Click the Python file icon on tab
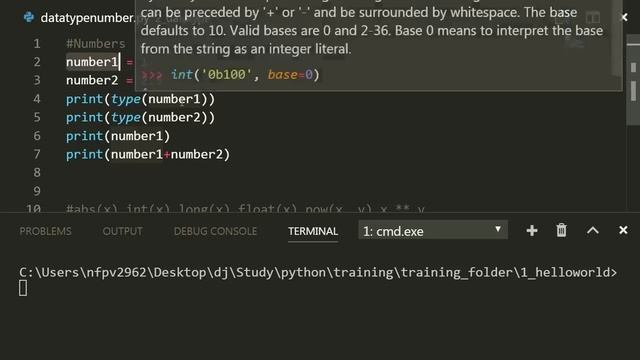 [x=29, y=17]
